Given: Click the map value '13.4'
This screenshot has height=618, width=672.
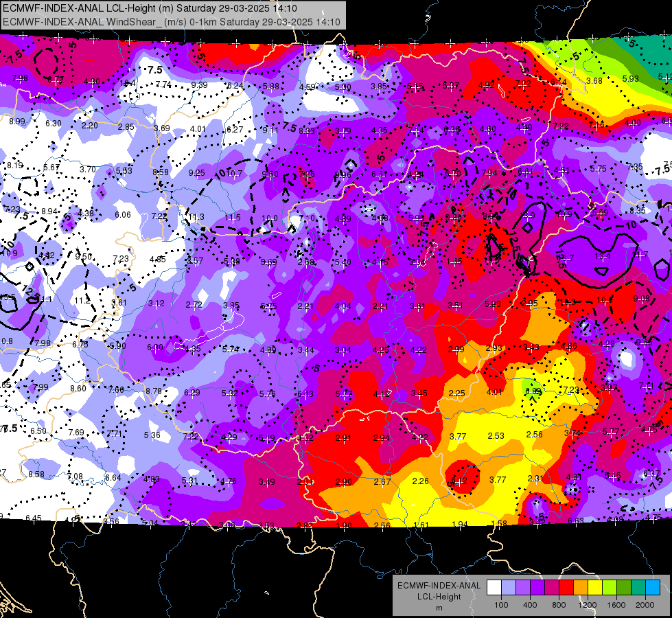Looking at the screenshot, I should [x=603, y=256].
